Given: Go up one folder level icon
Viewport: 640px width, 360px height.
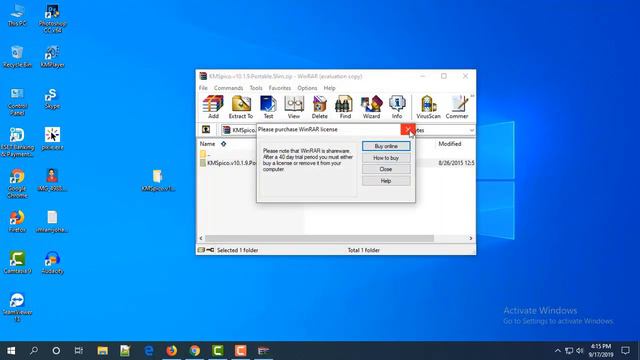Looking at the screenshot, I should (206, 129).
